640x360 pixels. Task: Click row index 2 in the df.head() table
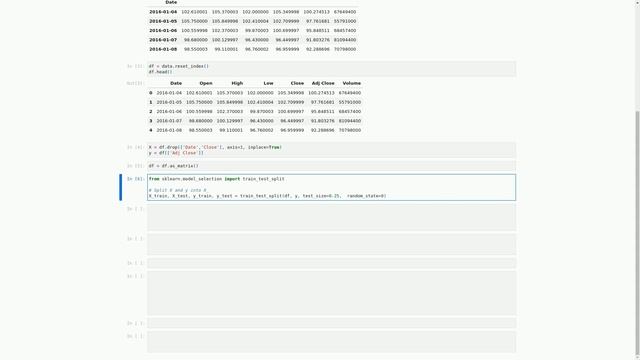point(151,111)
